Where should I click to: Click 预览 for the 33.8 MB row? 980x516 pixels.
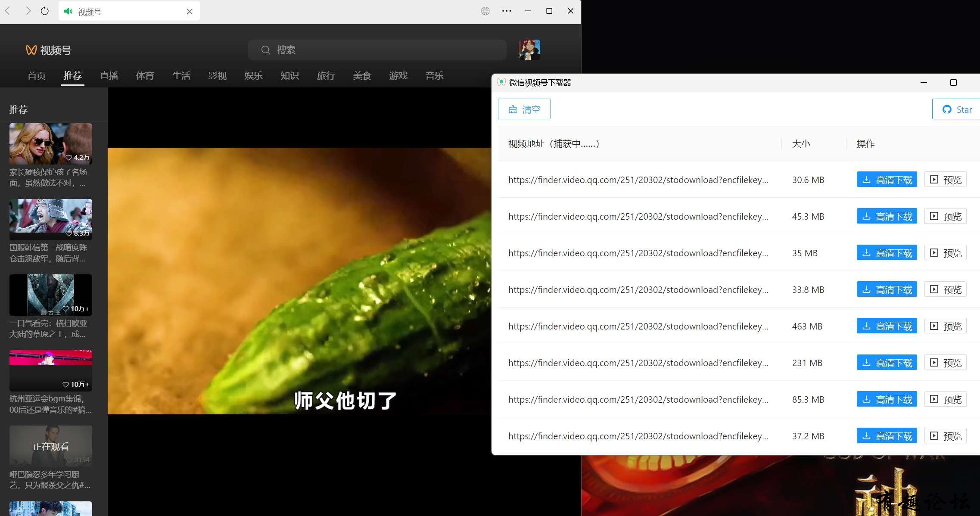click(946, 289)
